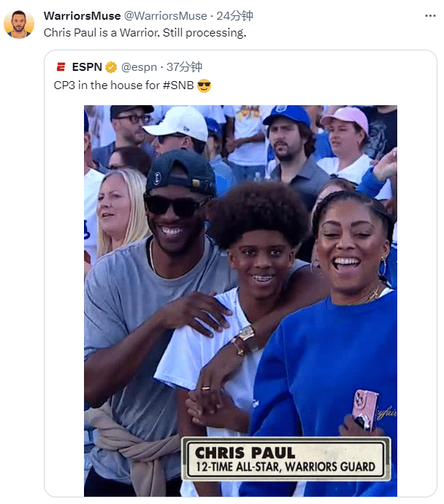
Task: Click the pink phone held in the photo
Action: tap(364, 410)
